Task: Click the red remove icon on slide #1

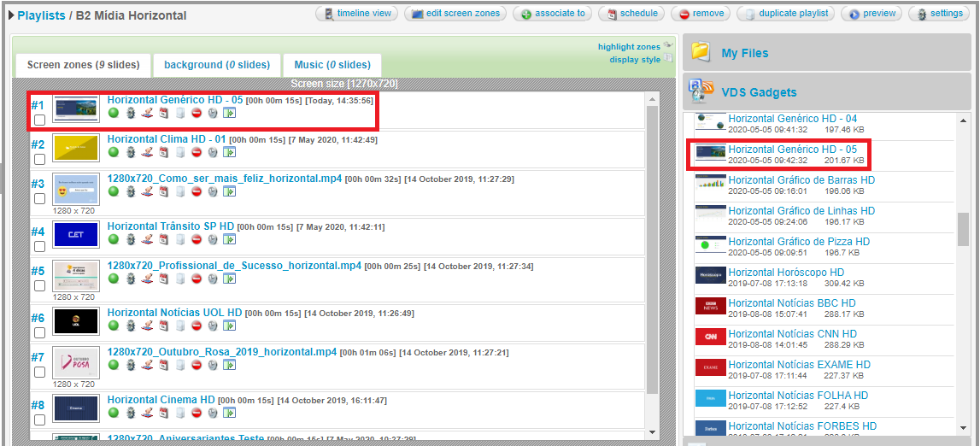Action: click(197, 113)
